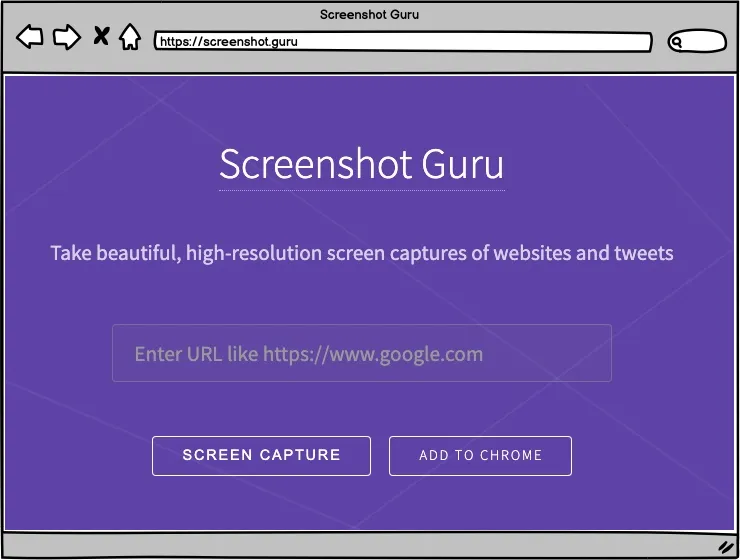Focus the Enter URL input field
Screen dimensions: 740x560
click(x=362, y=353)
